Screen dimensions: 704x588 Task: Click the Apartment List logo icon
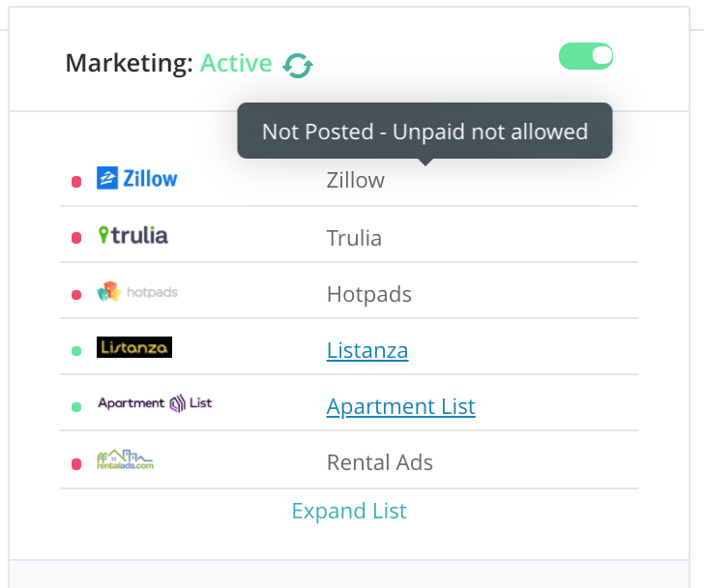[155, 403]
